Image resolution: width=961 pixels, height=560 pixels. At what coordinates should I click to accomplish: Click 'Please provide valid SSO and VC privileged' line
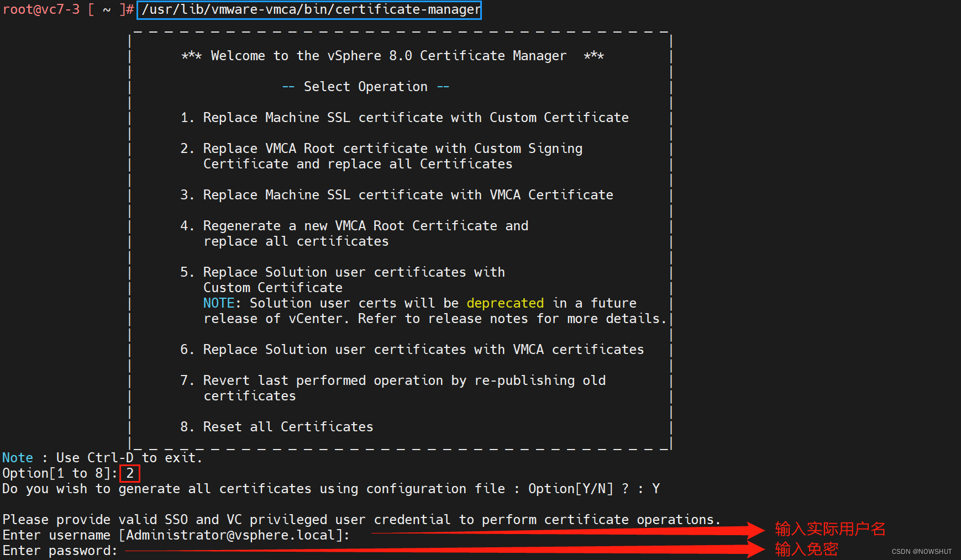point(362,520)
